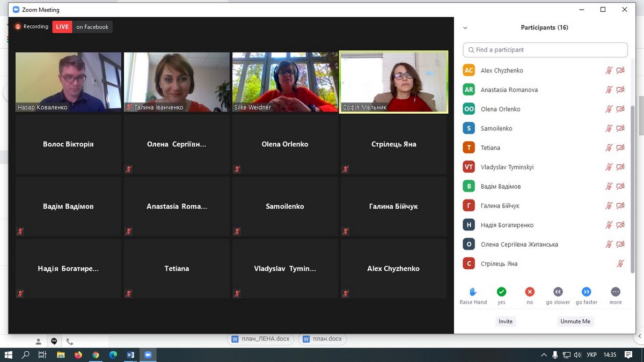Open the more reactions icon
The image size is (644, 362).
pyautogui.click(x=615, y=292)
